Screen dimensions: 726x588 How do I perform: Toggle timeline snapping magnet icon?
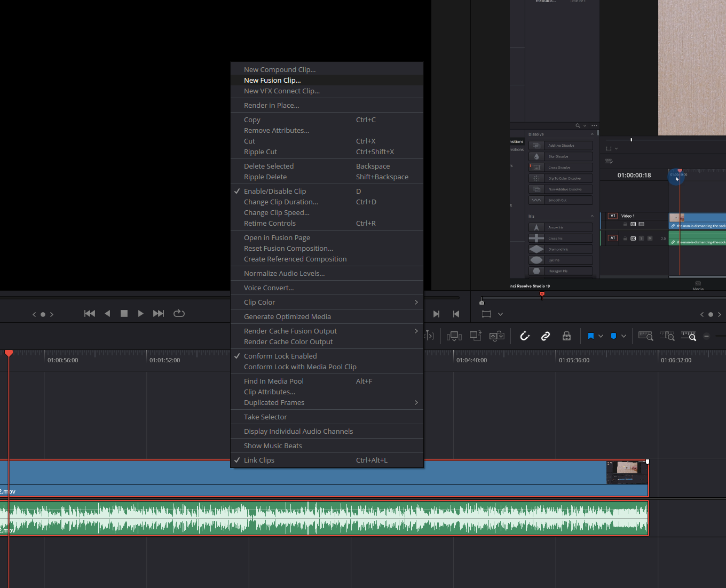pyautogui.click(x=525, y=336)
